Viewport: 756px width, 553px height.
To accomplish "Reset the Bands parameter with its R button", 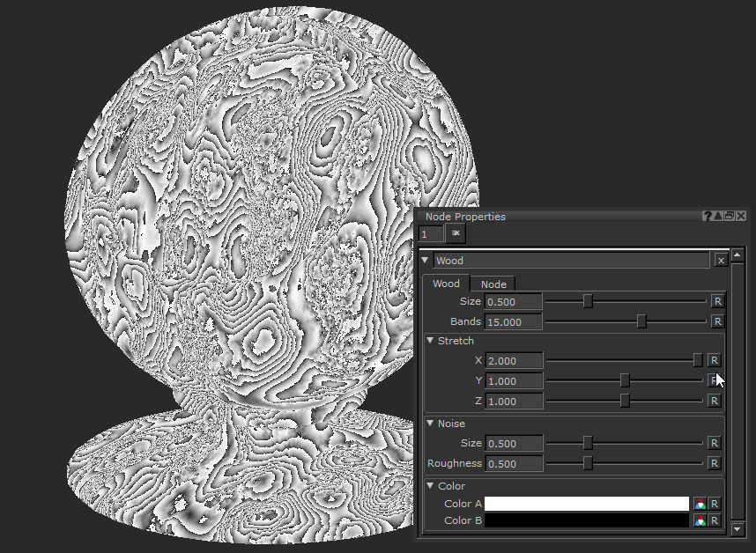I will [x=716, y=321].
